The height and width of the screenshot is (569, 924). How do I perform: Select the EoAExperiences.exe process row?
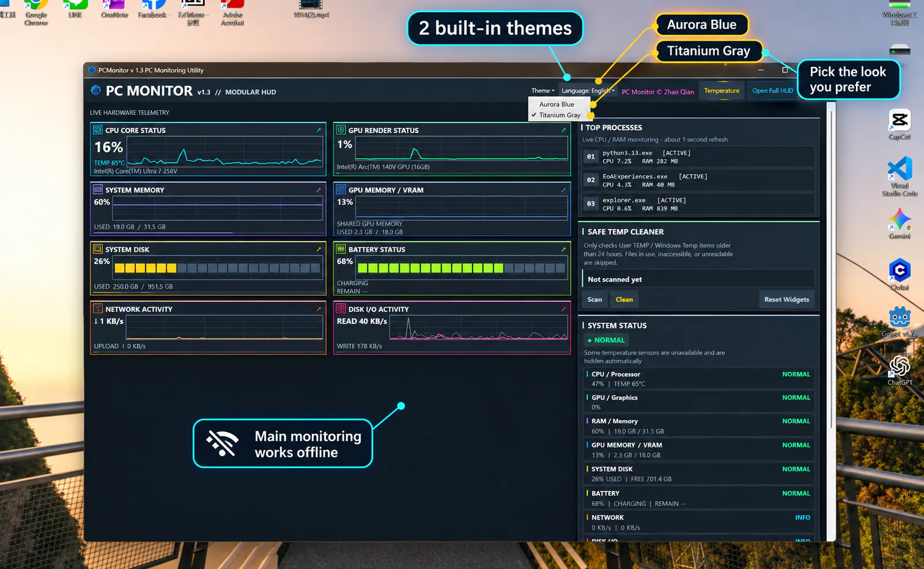pyautogui.click(x=698, y=180)
